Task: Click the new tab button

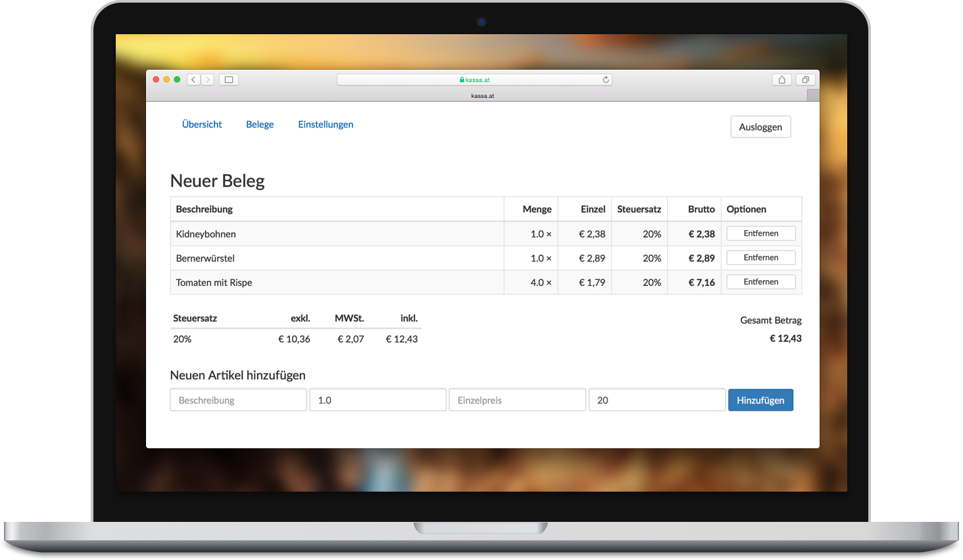Action: (813, 96)
